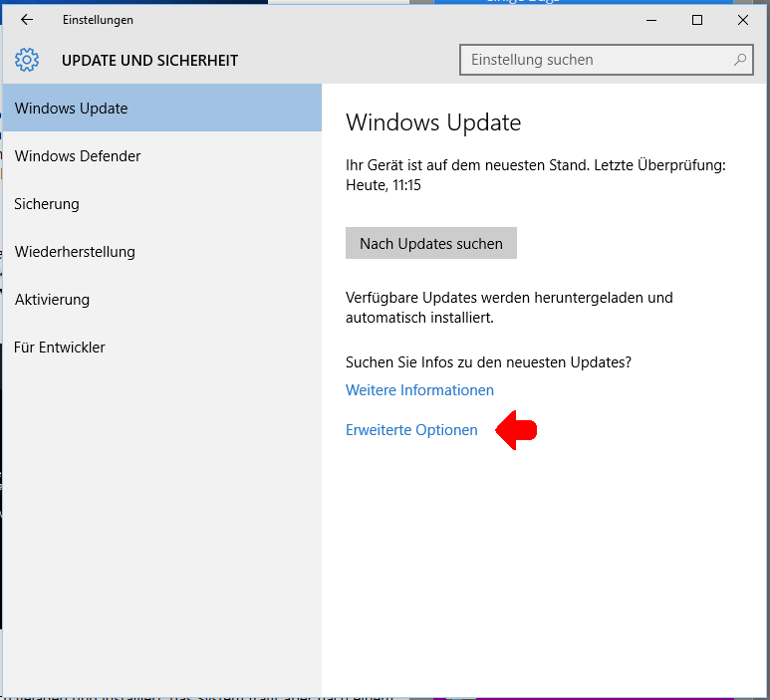Focus the 'Einstellung suchen' search field
Screen dimensions: 770x700
click(x=606, y=60)
